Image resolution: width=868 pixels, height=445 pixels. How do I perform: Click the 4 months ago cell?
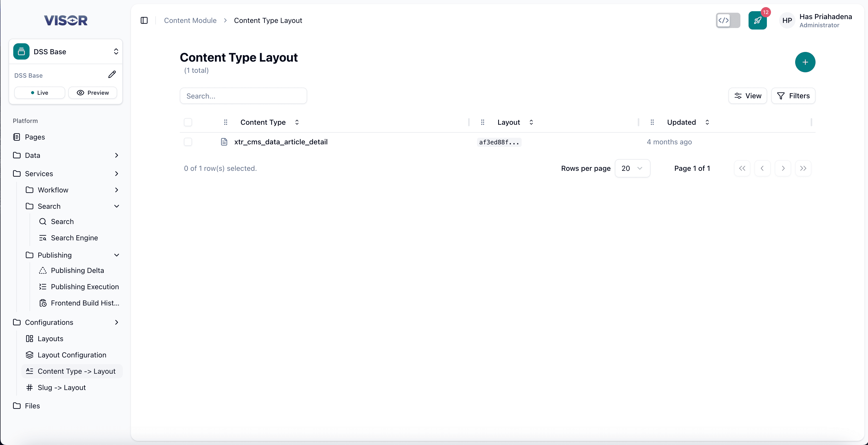[x=669, y=142]
